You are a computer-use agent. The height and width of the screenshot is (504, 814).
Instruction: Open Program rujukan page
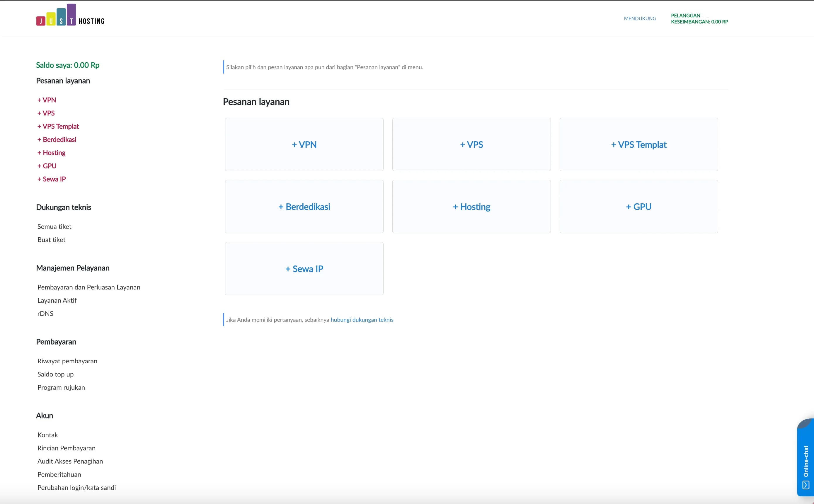click(x=61, y=387)
